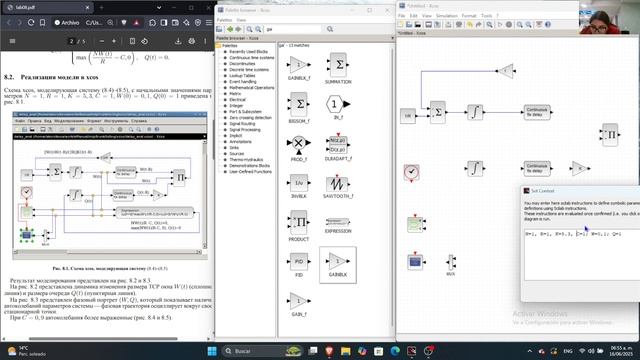Select the PID block in palette

(299, 265)
